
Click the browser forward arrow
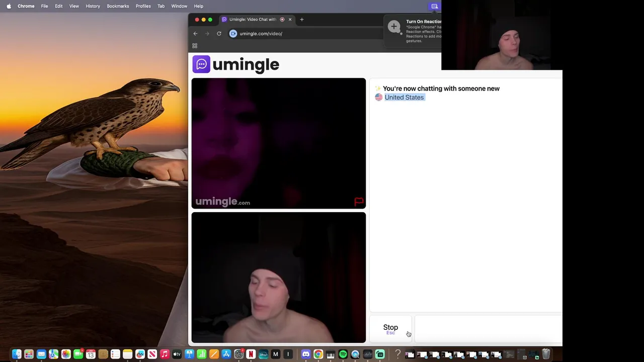207,34
